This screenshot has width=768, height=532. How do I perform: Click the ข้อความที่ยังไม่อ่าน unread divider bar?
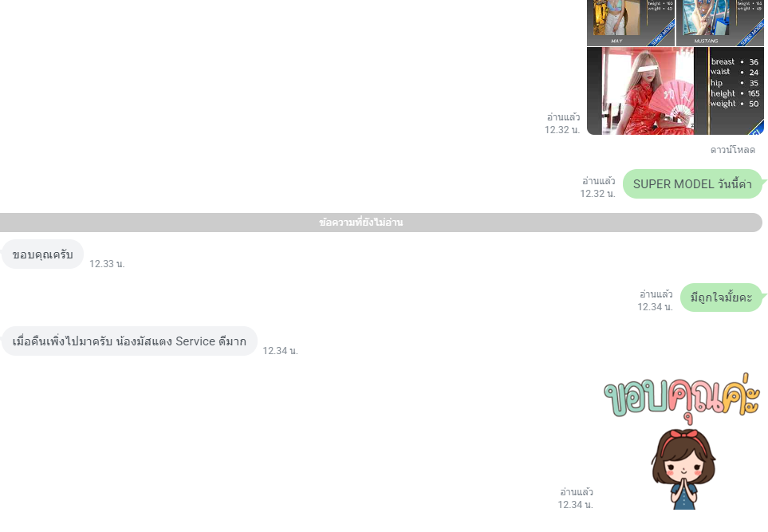click(381, 223)
